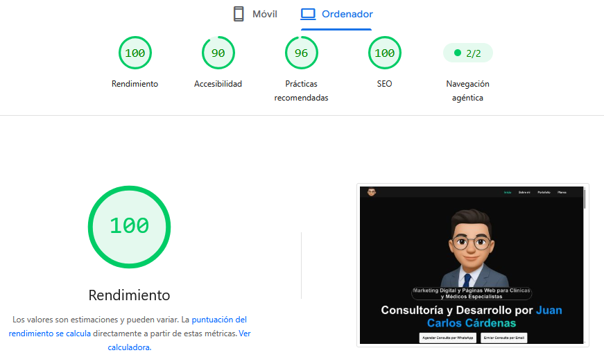Open the Accesibilidad score gauge 90

(x=218, y=53)
